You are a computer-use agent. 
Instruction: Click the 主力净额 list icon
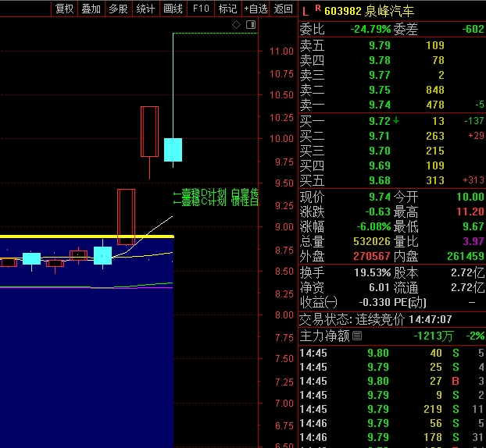pos(357,336)
